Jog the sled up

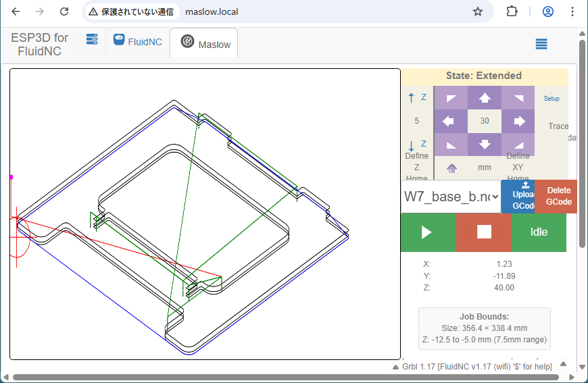pyautogui.click(x=485, y=98)
